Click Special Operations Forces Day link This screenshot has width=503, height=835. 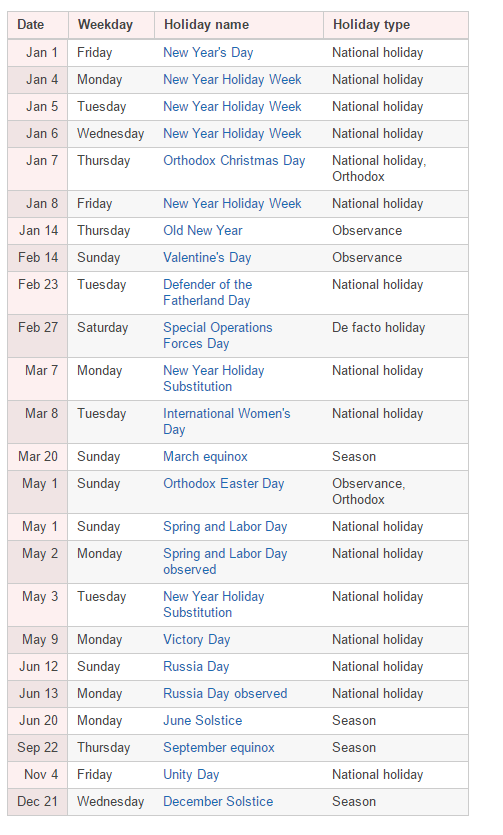(x=218, y=335)
